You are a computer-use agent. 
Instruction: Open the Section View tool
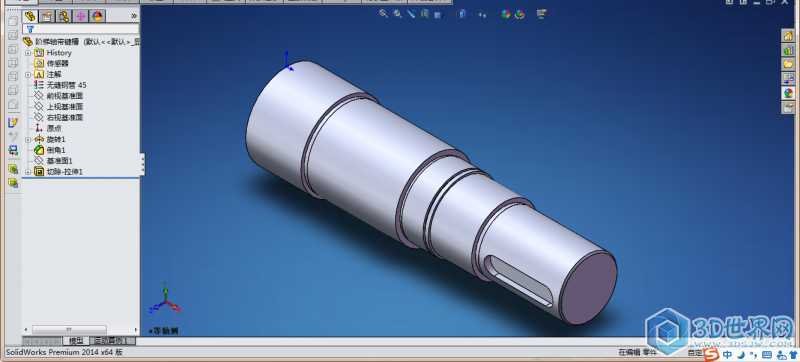coord(425,14)
